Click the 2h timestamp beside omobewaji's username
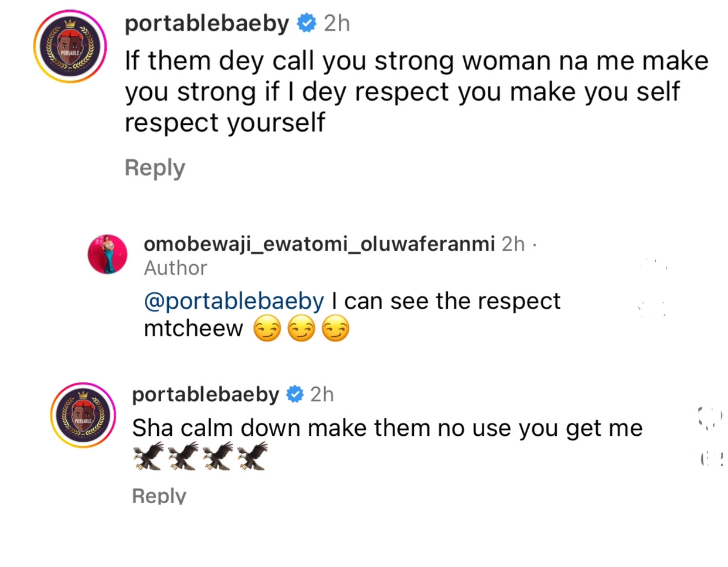 click(513, 243)
